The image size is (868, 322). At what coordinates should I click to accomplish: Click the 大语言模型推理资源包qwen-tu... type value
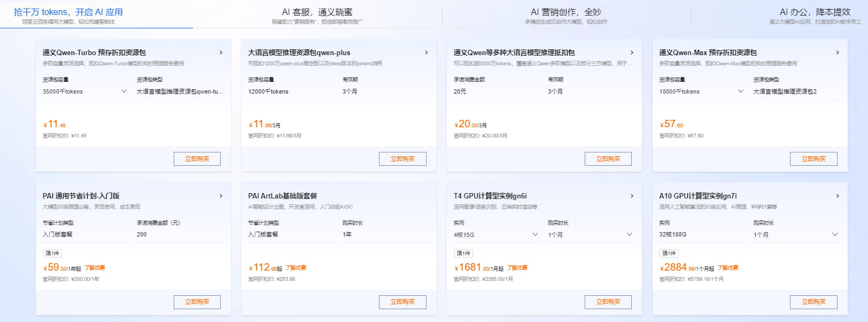coord(180,91)
